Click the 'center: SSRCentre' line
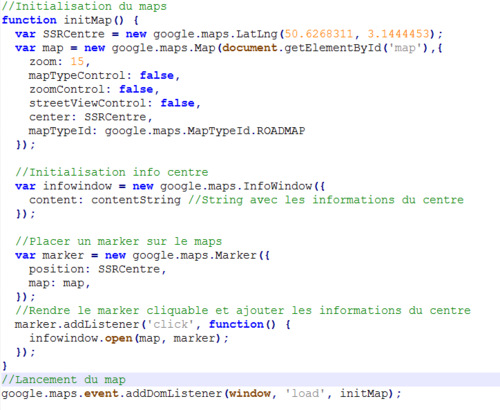The image size is (500, 410). tap(91, 117)
